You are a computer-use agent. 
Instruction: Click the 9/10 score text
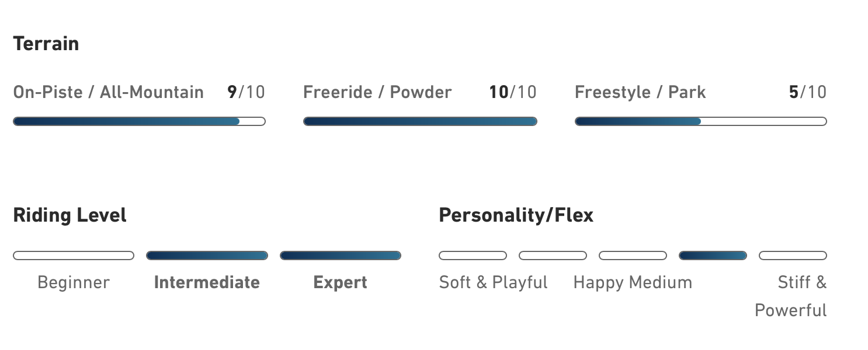tap(246, 92)
